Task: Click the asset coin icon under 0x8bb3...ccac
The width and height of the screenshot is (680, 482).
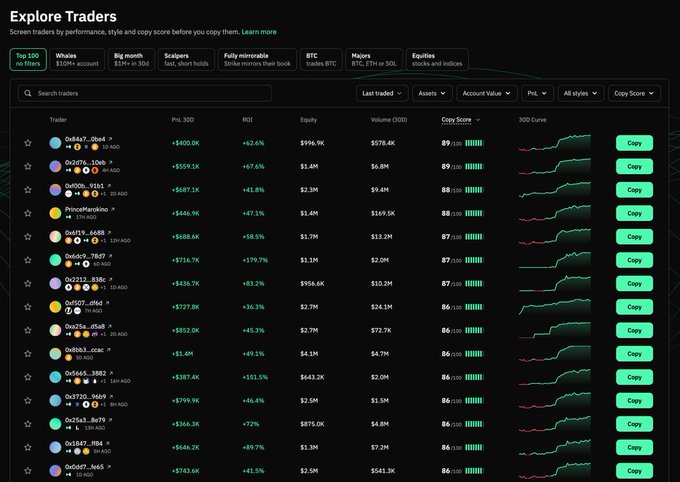Action: [x=69, y=357]
